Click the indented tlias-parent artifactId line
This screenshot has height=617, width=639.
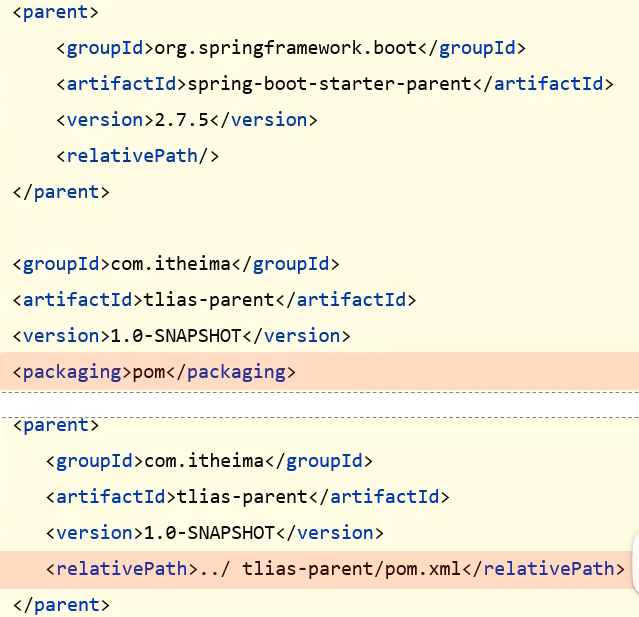pos(247,497)
